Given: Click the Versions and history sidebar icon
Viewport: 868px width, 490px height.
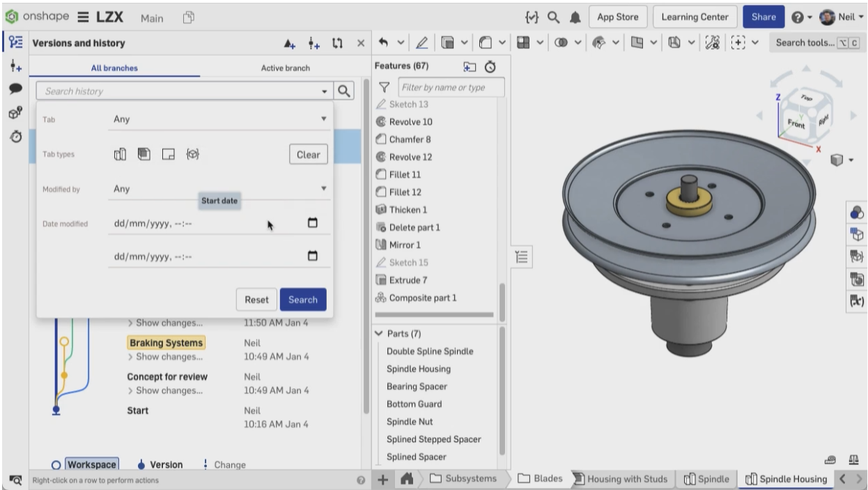Looking at the screenshot, I should coord(15,43).
